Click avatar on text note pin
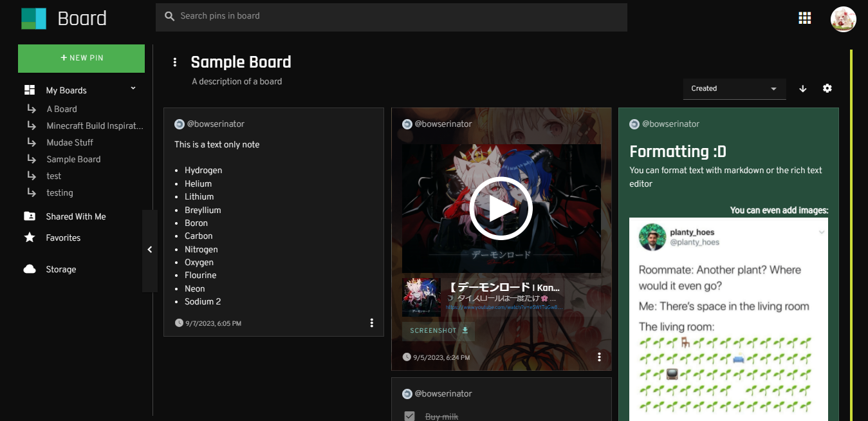This screenshot has height=421, width=868. pyautogui.click(x=180, y=124)
